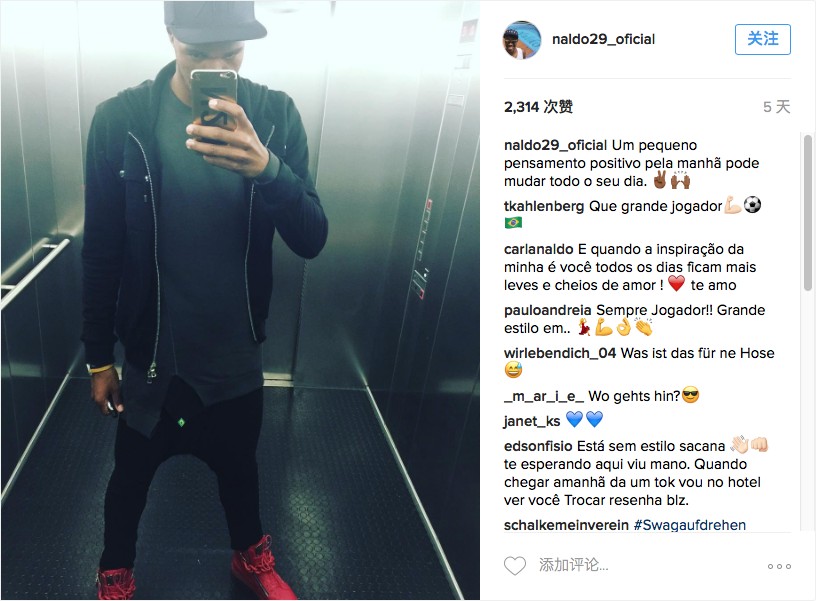This screenshot has height=601, width=816.
Task: Open commenter pauloandreia's profile
Action: tap(547, 310)
